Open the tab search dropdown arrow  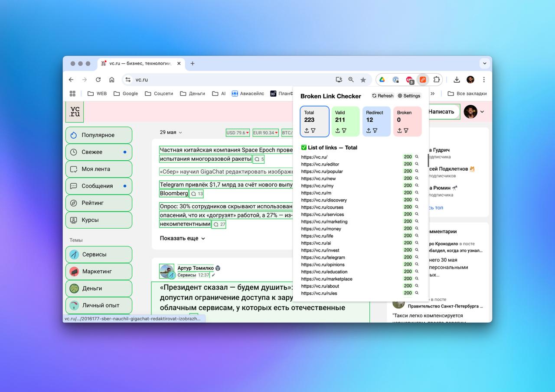tap(485, 63)
